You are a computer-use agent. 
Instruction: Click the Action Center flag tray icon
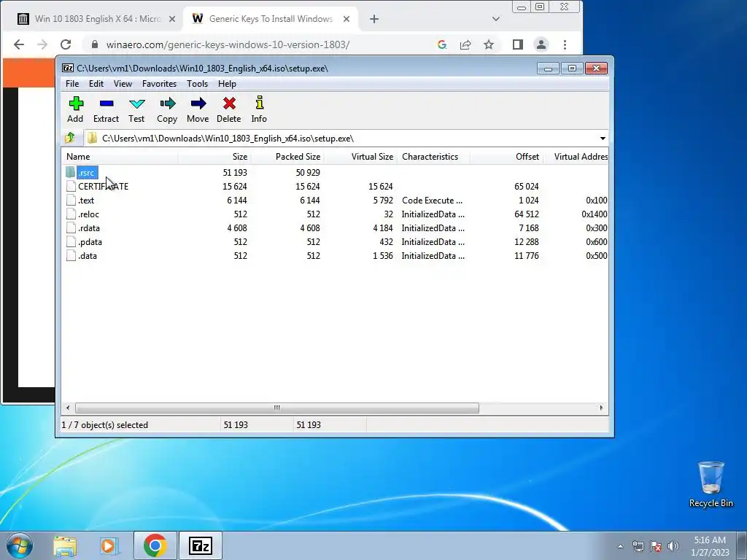tap(656, 546)
